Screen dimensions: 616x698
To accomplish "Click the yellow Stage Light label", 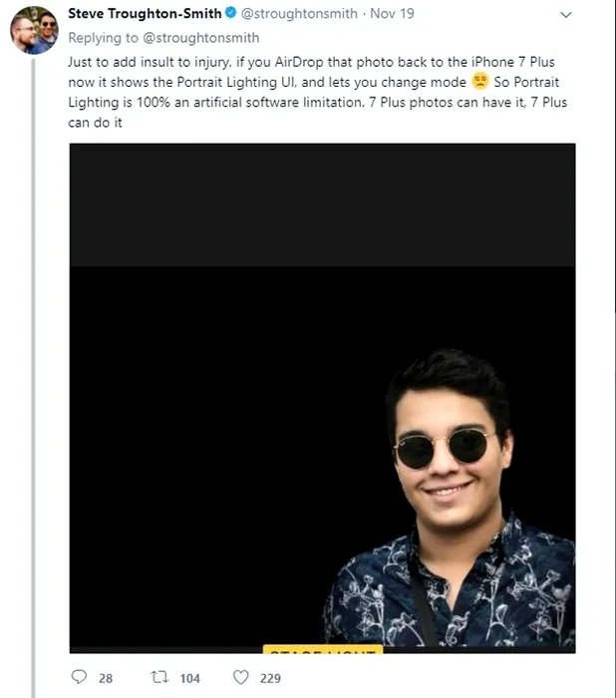I will (x=322, y=649).
